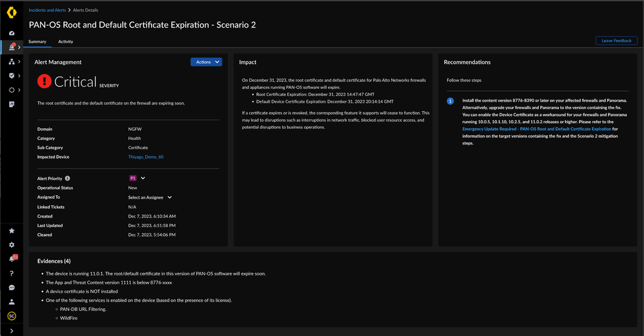644x336 pixels.
Task: Open the dashboard gauge icon in sidebar
Action: 12,33
